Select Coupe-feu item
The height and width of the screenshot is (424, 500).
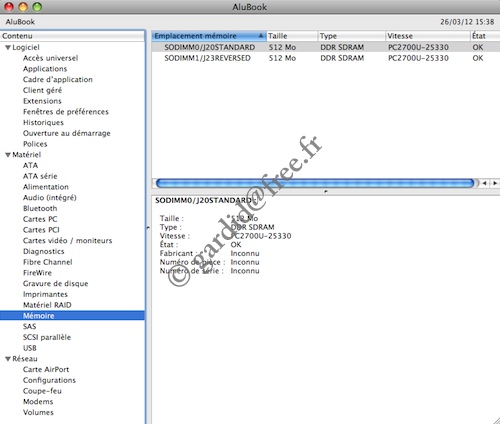click(x=42, y=391)
